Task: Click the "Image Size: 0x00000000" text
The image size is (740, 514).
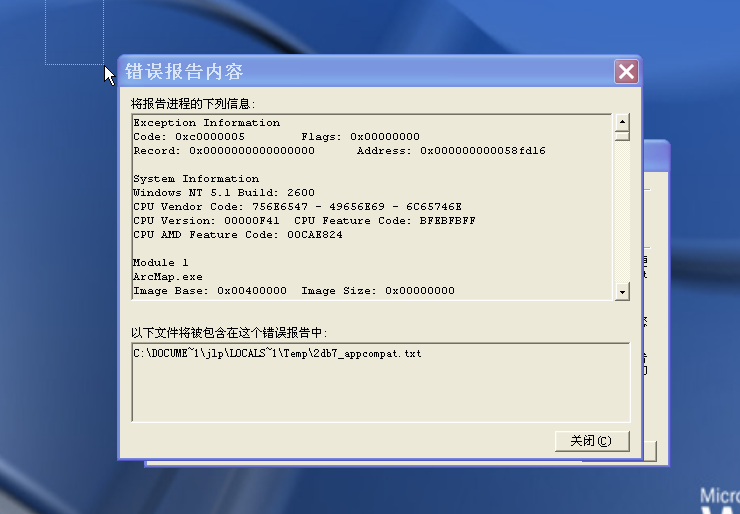Action: click(x=378, y=291)
